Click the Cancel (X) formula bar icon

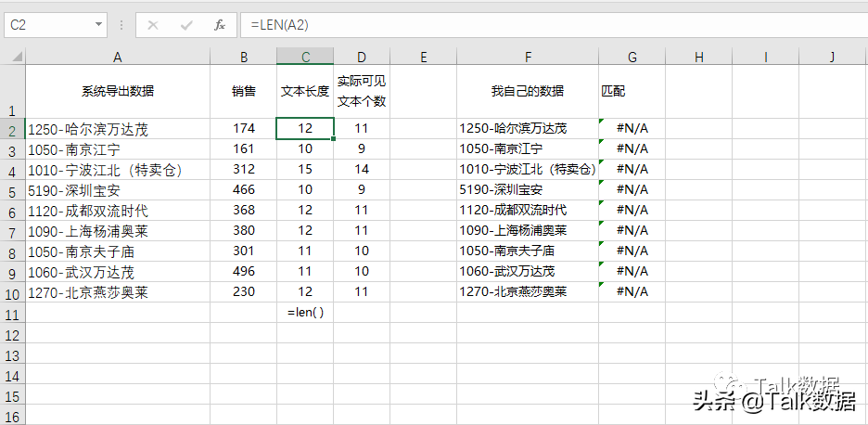point(153,25)
